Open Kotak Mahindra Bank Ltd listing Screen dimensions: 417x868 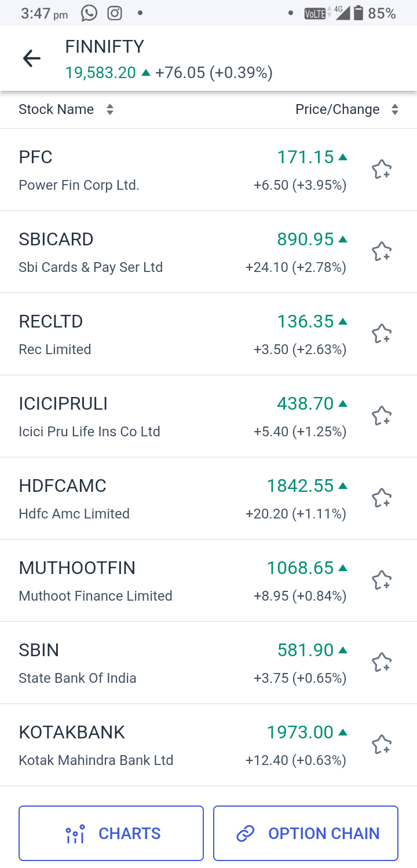[x=96, y=745]
